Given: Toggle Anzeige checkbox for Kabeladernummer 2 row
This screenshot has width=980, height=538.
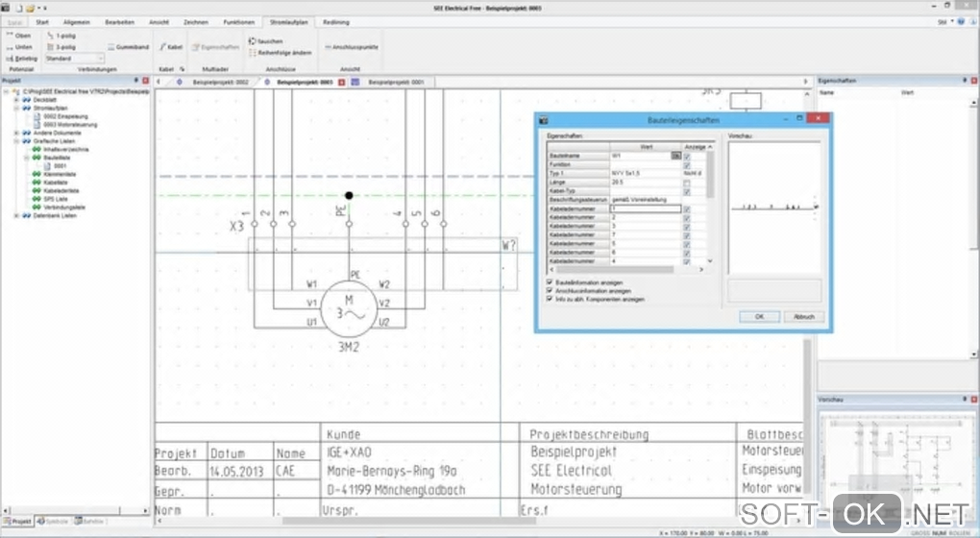Looking at the screenshot, I should click(687, 217).
